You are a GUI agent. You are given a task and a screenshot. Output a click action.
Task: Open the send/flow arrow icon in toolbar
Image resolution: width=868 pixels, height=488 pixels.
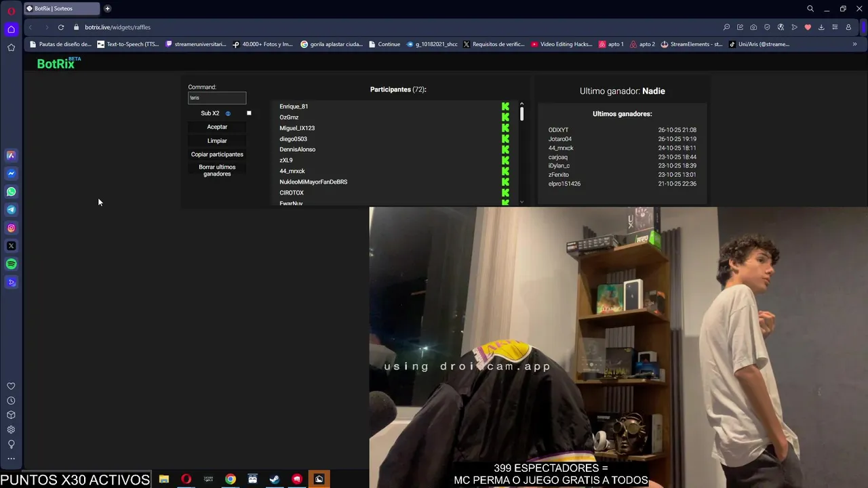click(x=794, y=27)
